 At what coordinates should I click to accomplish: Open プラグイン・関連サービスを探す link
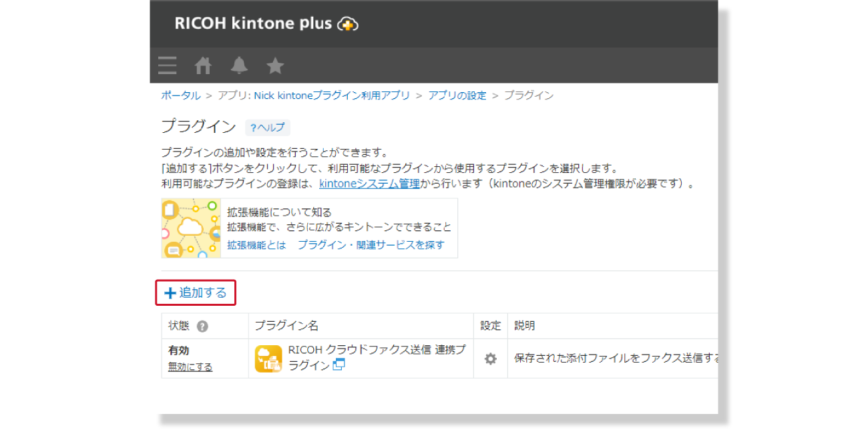(371, 245)
